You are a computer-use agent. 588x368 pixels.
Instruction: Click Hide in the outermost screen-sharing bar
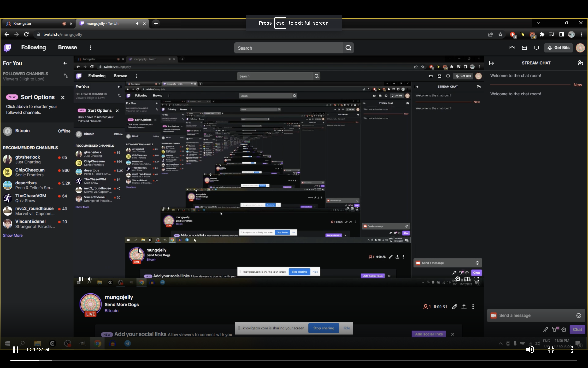pos(346,328)
